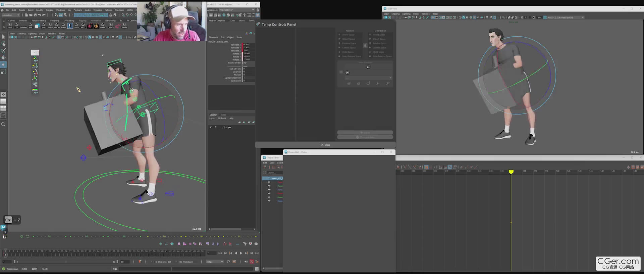644x274 pixels.
Task: Toggle the workspace lock icon
Action: [x=258, y=10]
